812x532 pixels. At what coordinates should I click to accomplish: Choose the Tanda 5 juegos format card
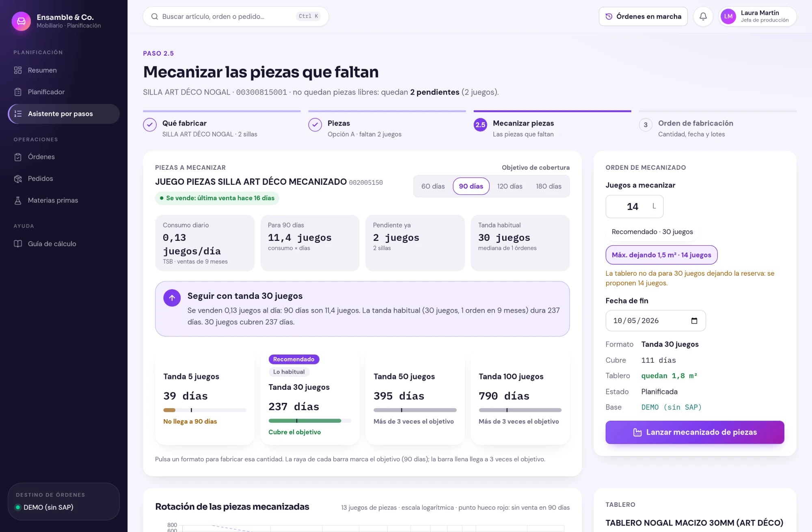pos(205,398)
